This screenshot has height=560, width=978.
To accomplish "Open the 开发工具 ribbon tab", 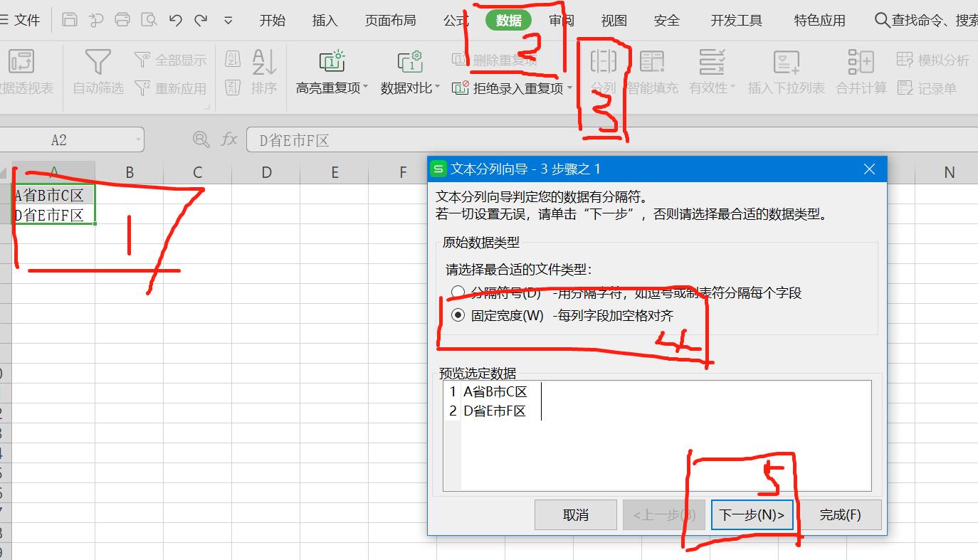I will (x=737, y=21).
